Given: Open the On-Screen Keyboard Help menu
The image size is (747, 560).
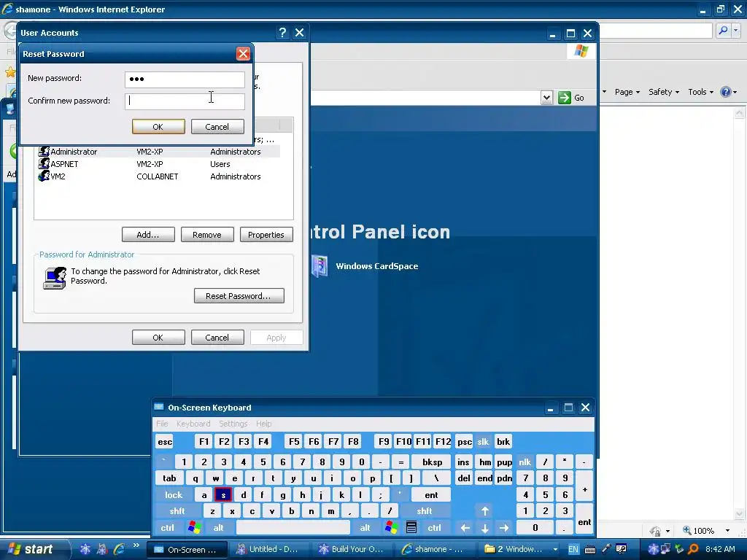Looking at the screenshot, I should [x=263, y=424].
